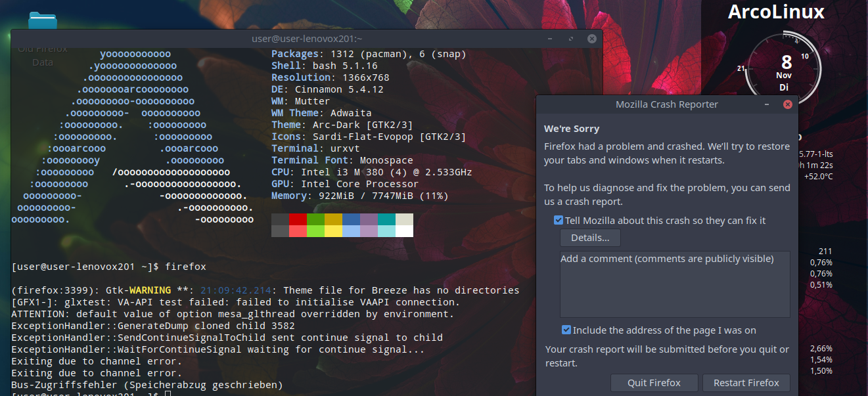Viewport: 868px width, 396px height.
Task: Click the analog clock widget showing 8 Nov
Action: tap(783, 69)
